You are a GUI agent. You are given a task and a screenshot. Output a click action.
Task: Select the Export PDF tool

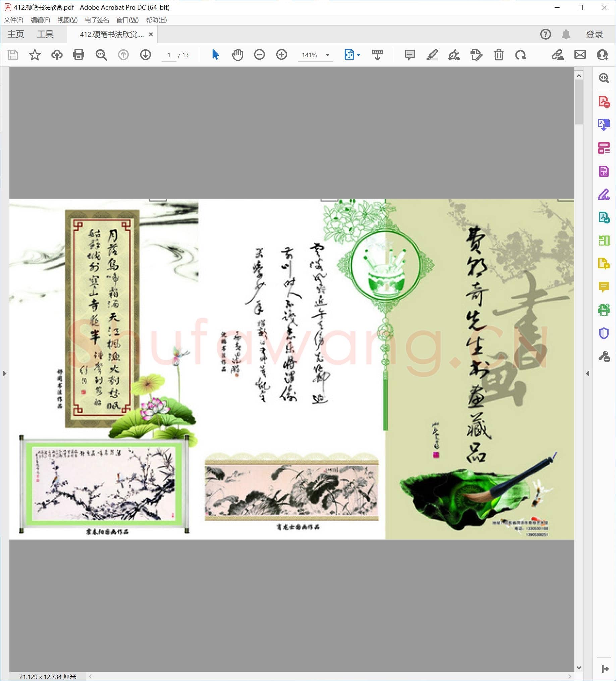605,125
